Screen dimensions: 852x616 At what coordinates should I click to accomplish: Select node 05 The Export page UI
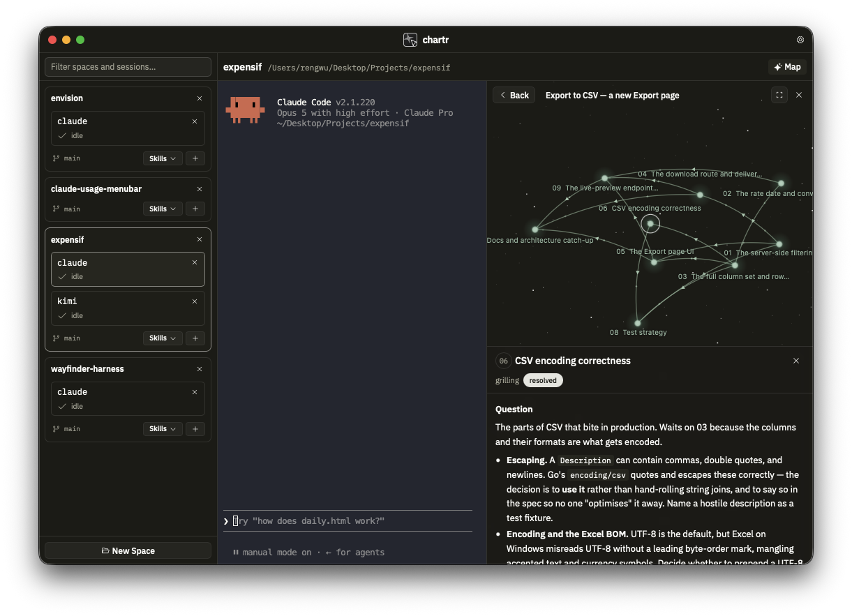coord(654,262)
